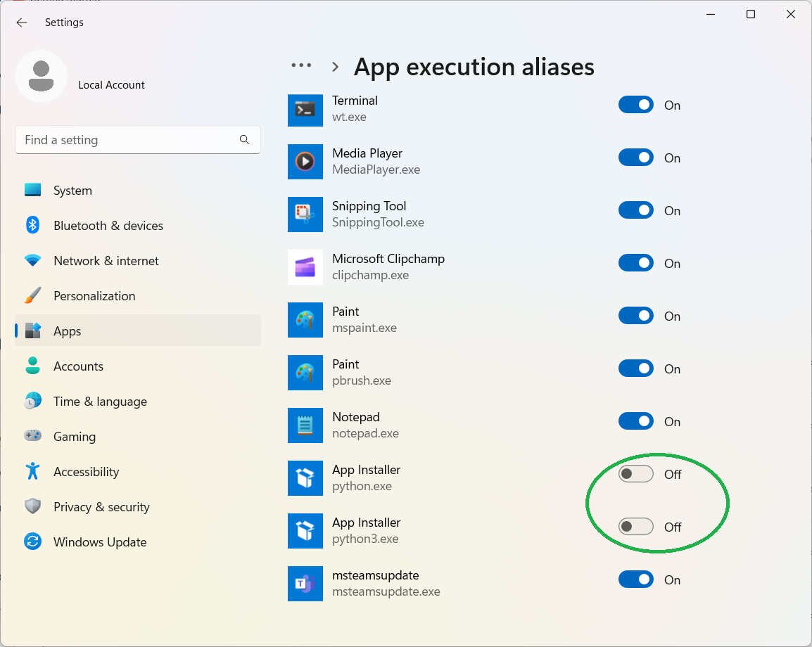This screenshot has width=812, height=647.
Task: Click the Accessibility figure icon
Action: 32,471
